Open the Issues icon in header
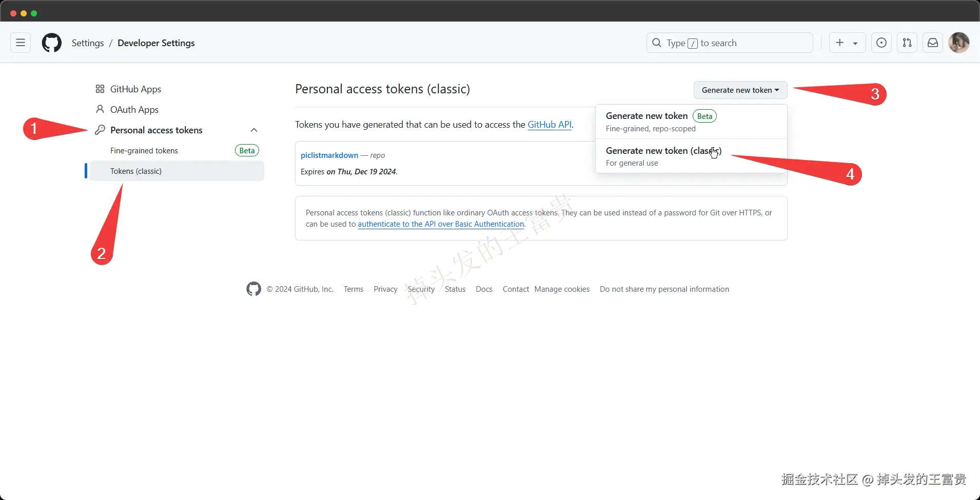 881,43
